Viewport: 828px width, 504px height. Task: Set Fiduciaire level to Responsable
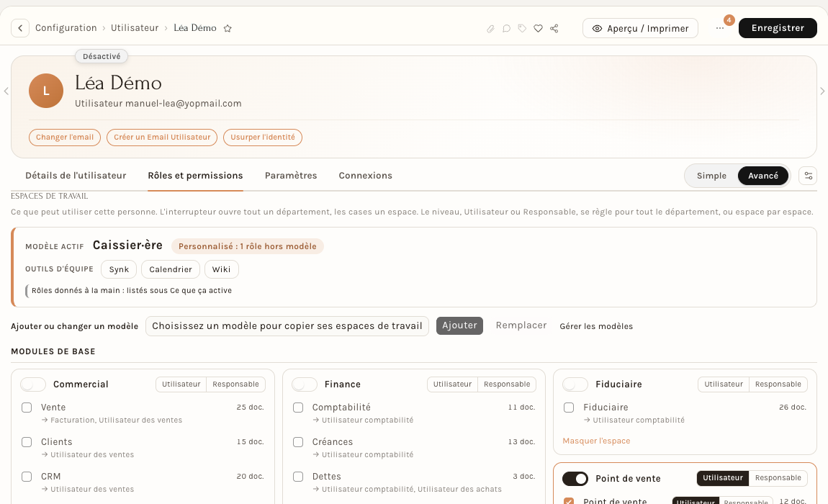[778, 384]
